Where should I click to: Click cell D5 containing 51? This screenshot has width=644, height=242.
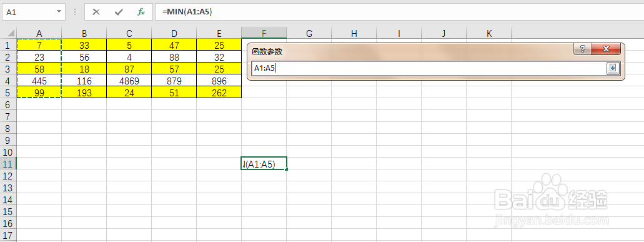pos(174,93)
